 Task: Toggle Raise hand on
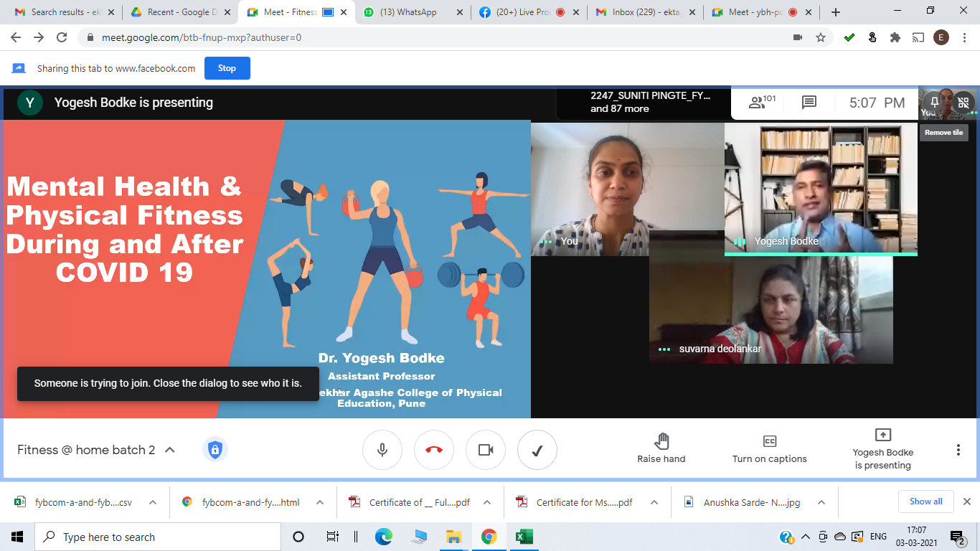pos(661,450)
